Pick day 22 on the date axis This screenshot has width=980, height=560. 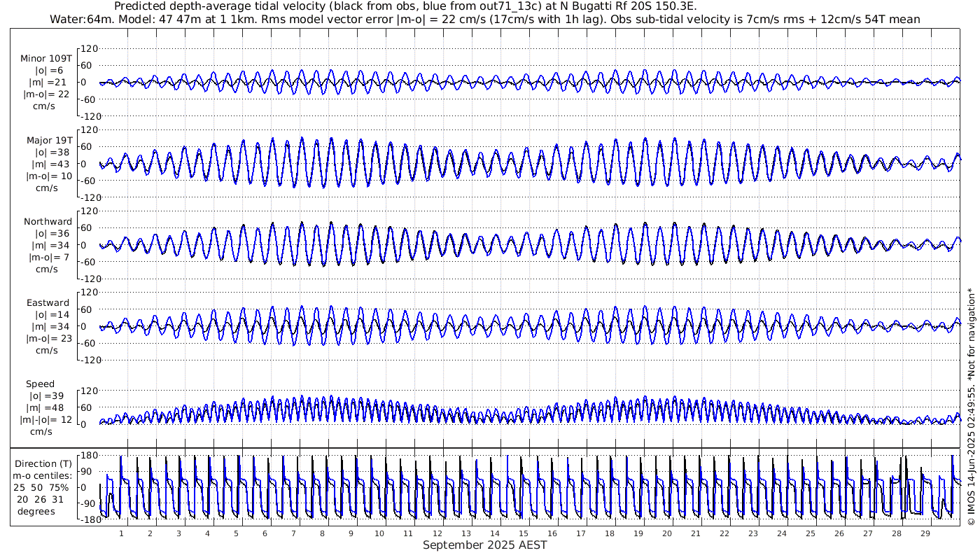pos(724,533)
